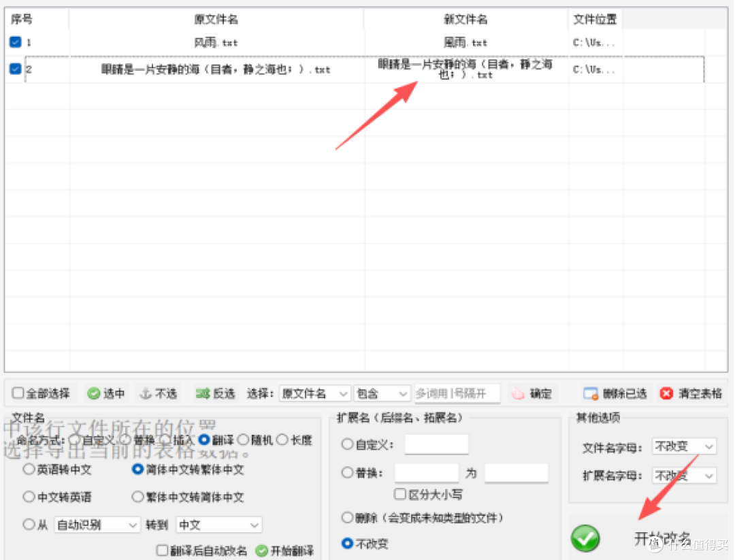Open the 转到 中文 target dropdown
735x560 pixels.
tap(218, 525)
